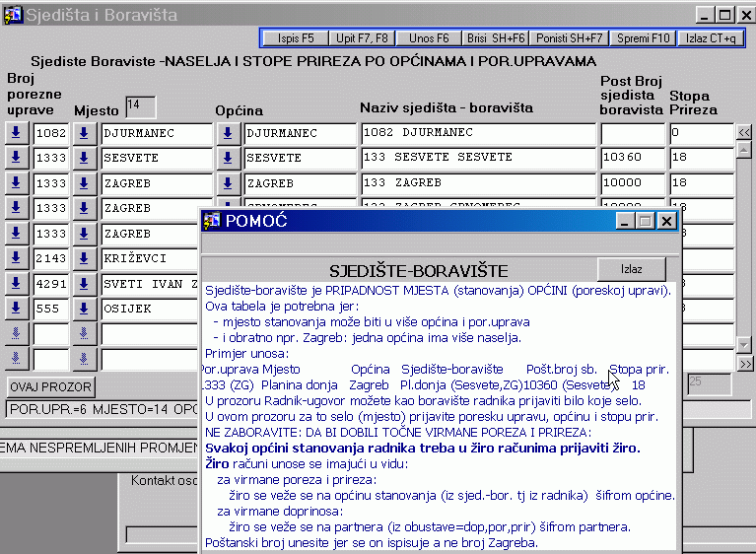Screen dimensions: 756x554
Task: Click the 'Stopa Prireza' column header
Action: coord(693,103)
